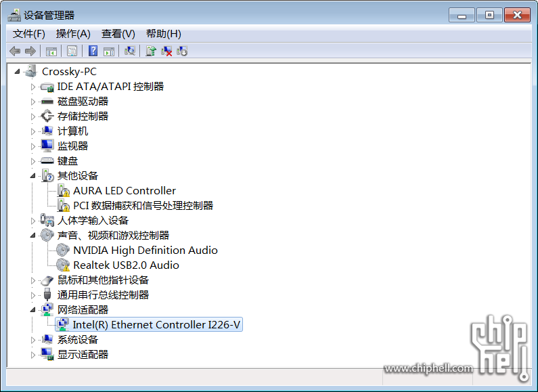Click the PCI 数据捕获 device warning icon
Screen dimensions: 538x392
tap(64, 205)
